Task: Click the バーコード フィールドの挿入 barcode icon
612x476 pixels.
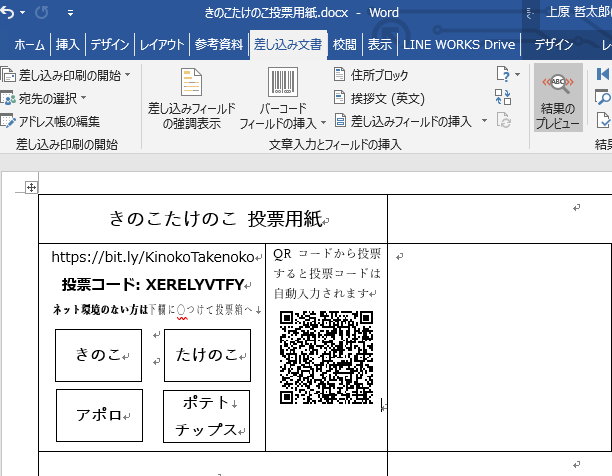Action: pyautogui.click(x=283, y=82)
